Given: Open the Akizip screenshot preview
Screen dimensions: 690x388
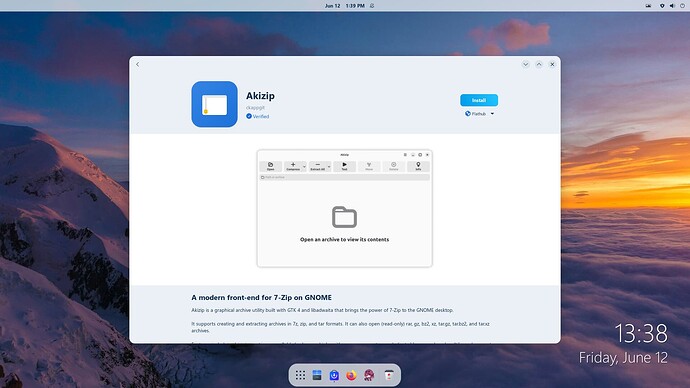Looking at the screenshot, I should 345,209.
